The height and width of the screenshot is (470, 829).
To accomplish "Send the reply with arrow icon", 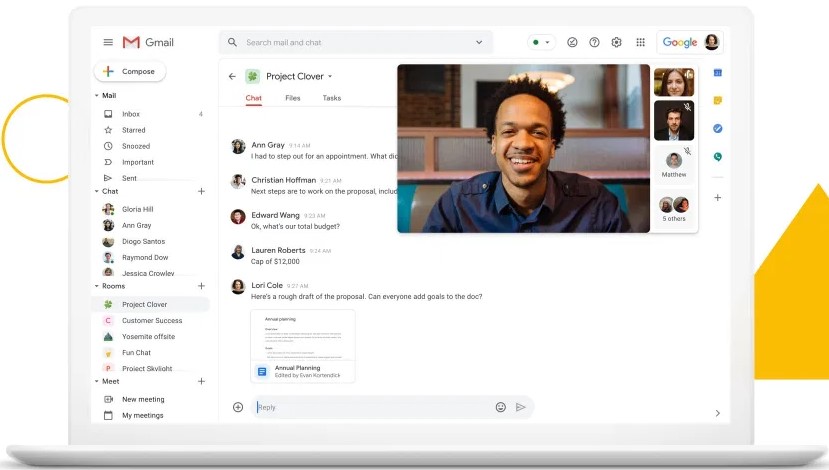I will tap(521, 407).
